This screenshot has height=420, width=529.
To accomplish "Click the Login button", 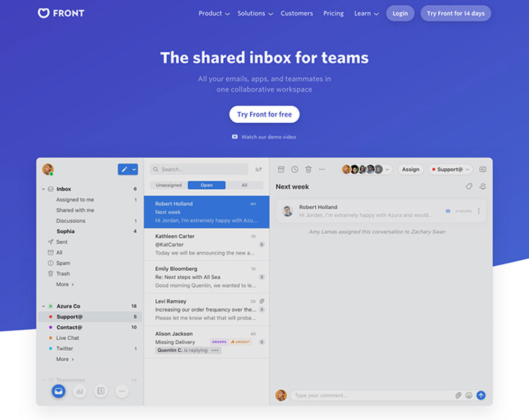I will pyautogui.click(x=400, y=14).
